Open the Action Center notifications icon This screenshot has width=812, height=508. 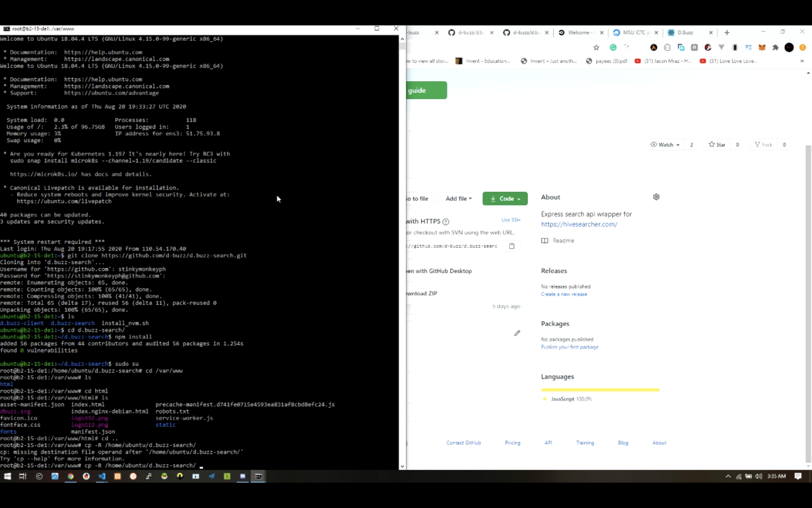point(798,476)
